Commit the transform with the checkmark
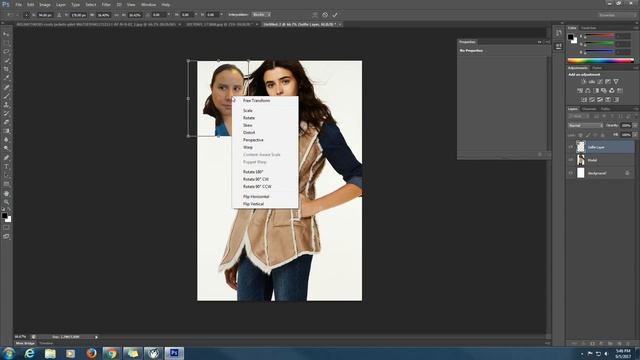This screenshot has height=360, width=640. click(335, 15)
